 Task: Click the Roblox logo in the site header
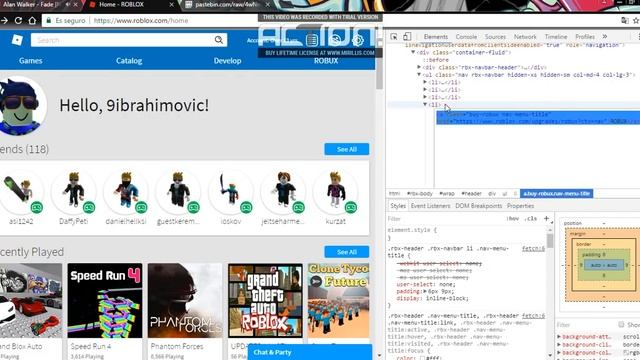[x=17, y=40]
